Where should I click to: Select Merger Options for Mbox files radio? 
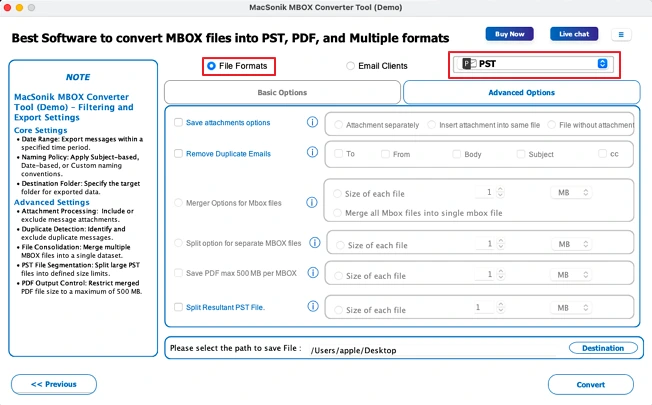(178, 202)
